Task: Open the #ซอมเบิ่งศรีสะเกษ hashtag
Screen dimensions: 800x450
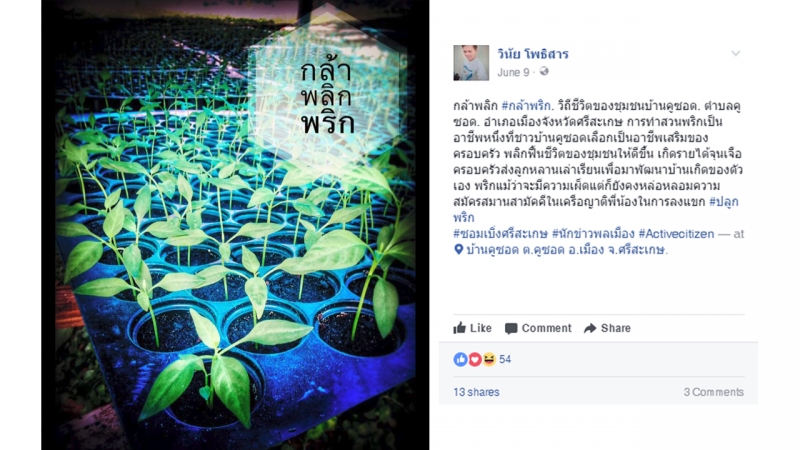Action: pyautogui.click(x=501, y=234)
